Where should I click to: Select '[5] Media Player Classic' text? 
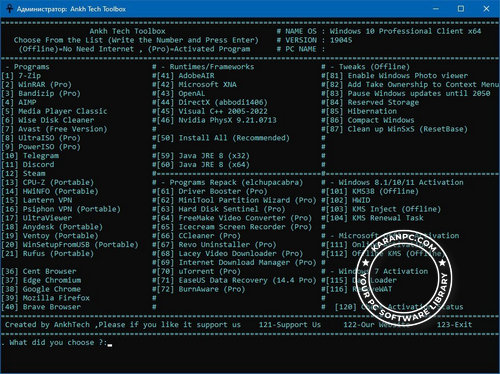pos(54,111)
